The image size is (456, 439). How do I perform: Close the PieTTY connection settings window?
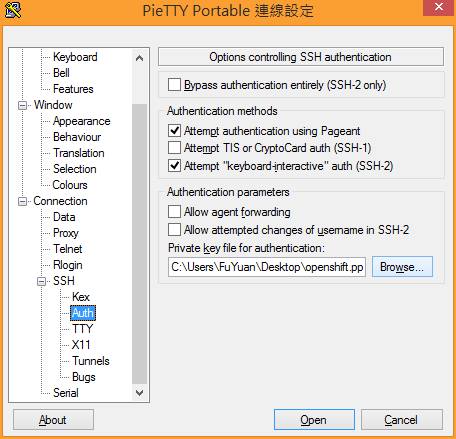point(439,7)
